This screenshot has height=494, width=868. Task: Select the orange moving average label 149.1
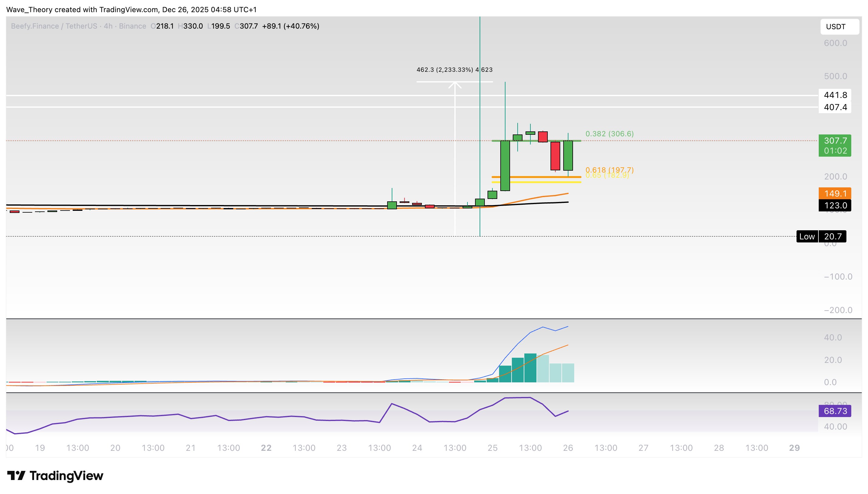(x=835, y=194)
